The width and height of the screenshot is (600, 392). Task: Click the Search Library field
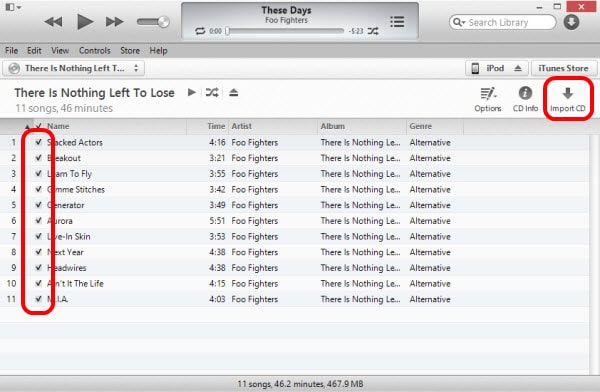coord(502,22)
